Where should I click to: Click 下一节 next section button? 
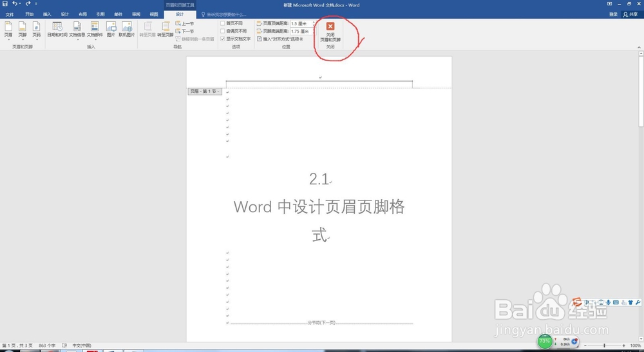click(x=185, y=31)
